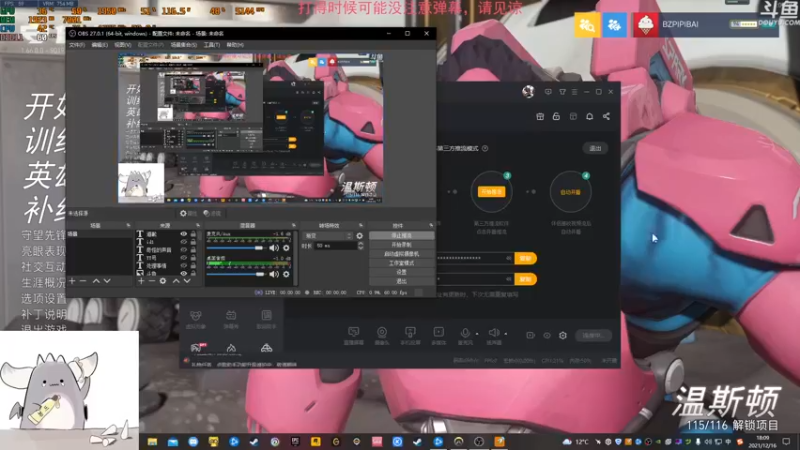Adjust the 麦克风/Aux volume slider

(235, 248)
